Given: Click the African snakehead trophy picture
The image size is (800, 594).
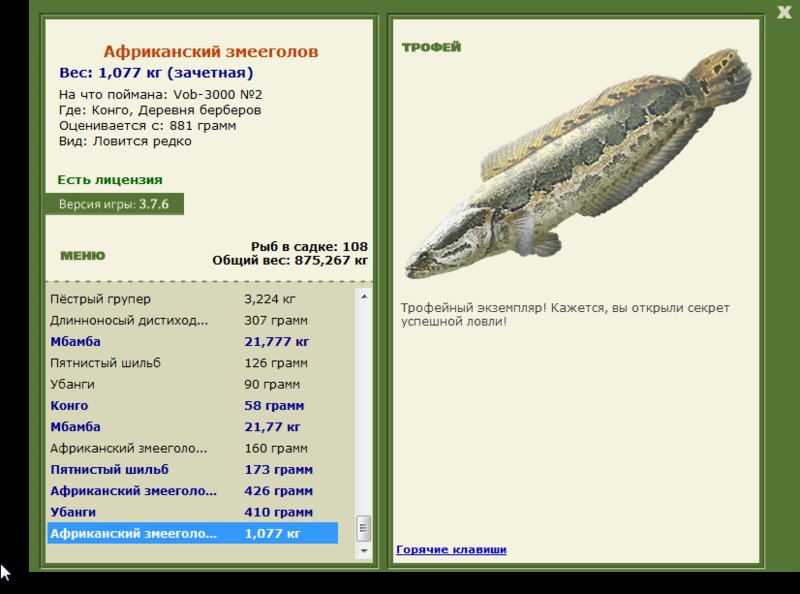Looking at the screenshot, I should [578, 162].
